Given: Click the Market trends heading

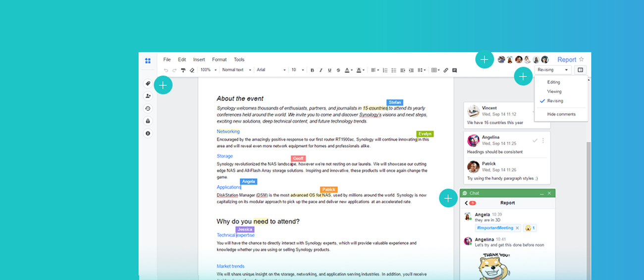Looking at the screenshot, I should point(230,267).
